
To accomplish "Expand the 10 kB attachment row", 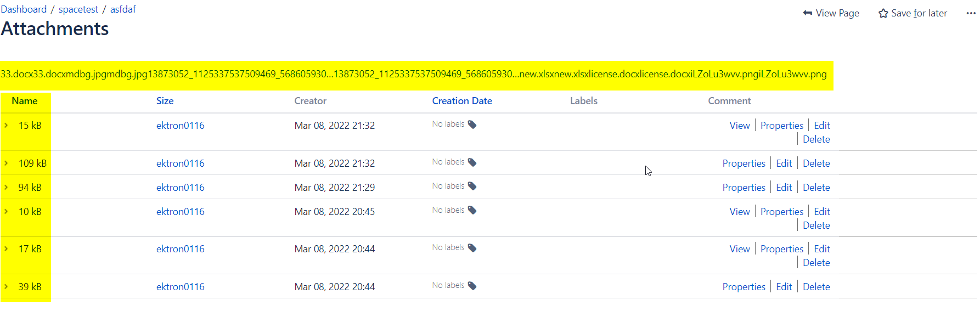I will (x=6, y=212).
